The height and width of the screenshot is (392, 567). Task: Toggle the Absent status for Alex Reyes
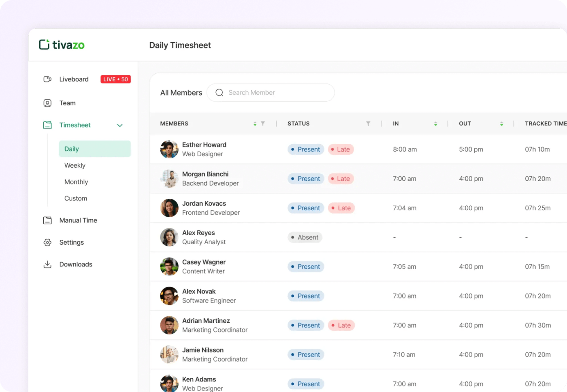[305, 237]
